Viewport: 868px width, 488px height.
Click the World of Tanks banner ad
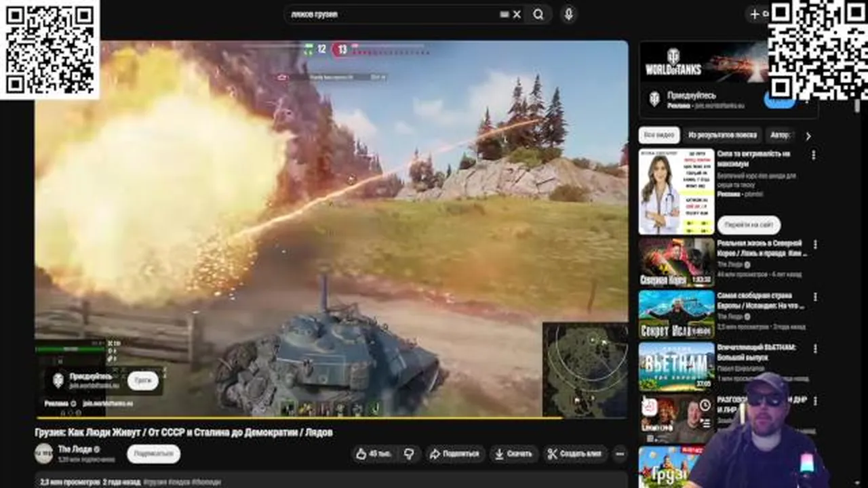(x=705, y=61)
